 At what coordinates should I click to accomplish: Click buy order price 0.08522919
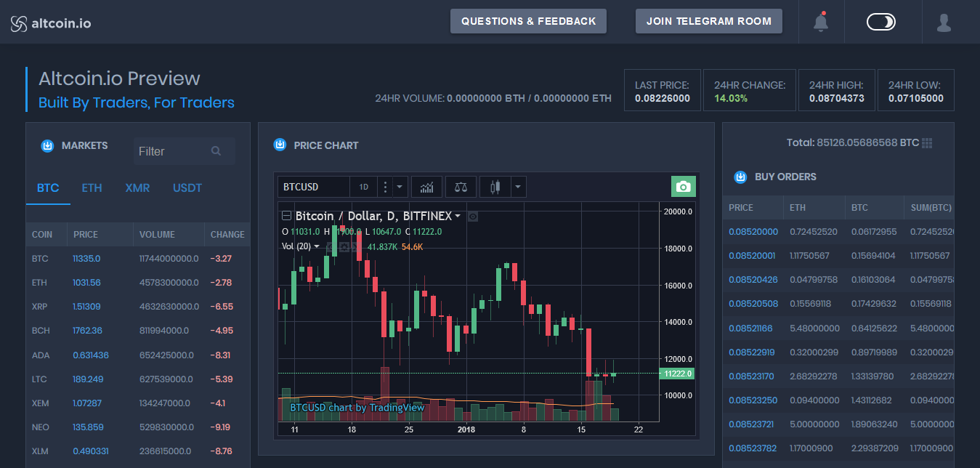[753, 352]
